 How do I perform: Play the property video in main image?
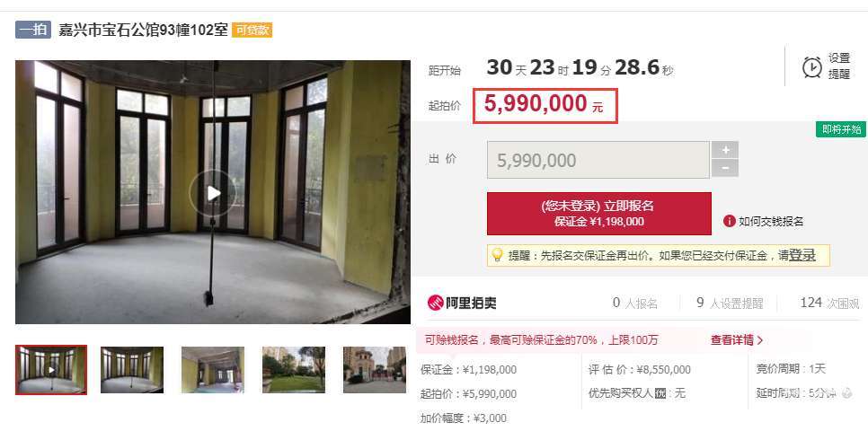(213, 192)
